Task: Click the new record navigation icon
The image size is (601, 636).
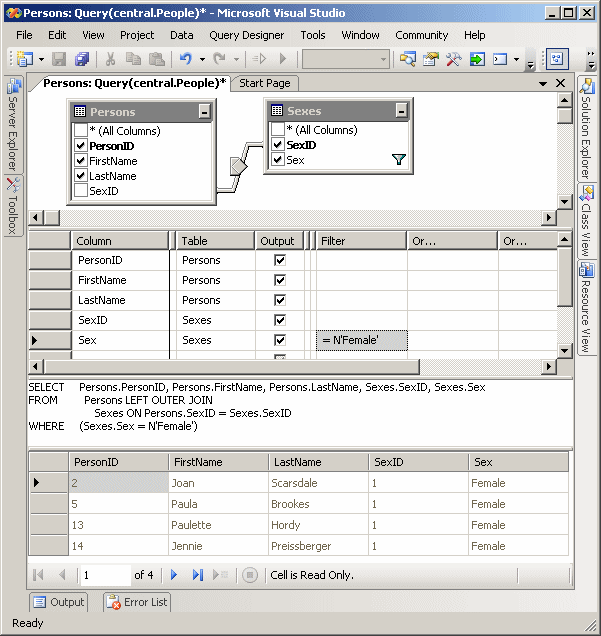Action: click(220, 575)
